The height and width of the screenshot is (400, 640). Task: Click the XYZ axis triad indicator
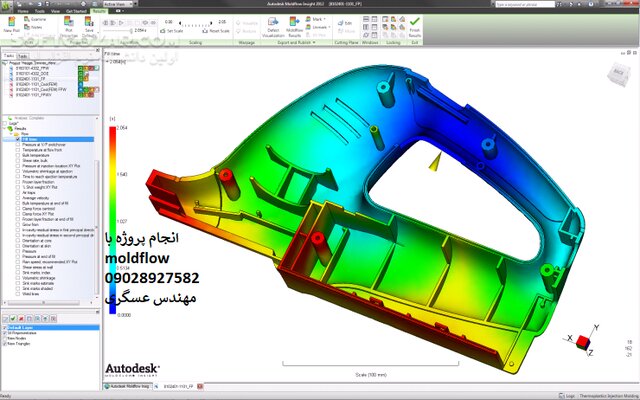(x=583, y=340)
